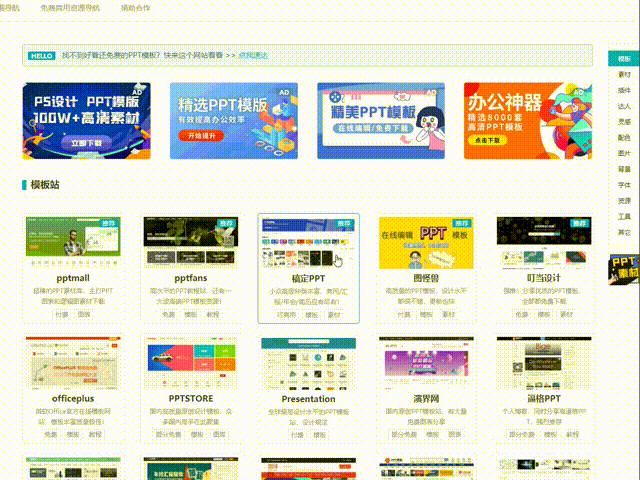This screenshot has height=480, width=640.
Task: Open the PS设计 PPT模版 ad banner
Action: pyautogui.click(x=87, y=121)
